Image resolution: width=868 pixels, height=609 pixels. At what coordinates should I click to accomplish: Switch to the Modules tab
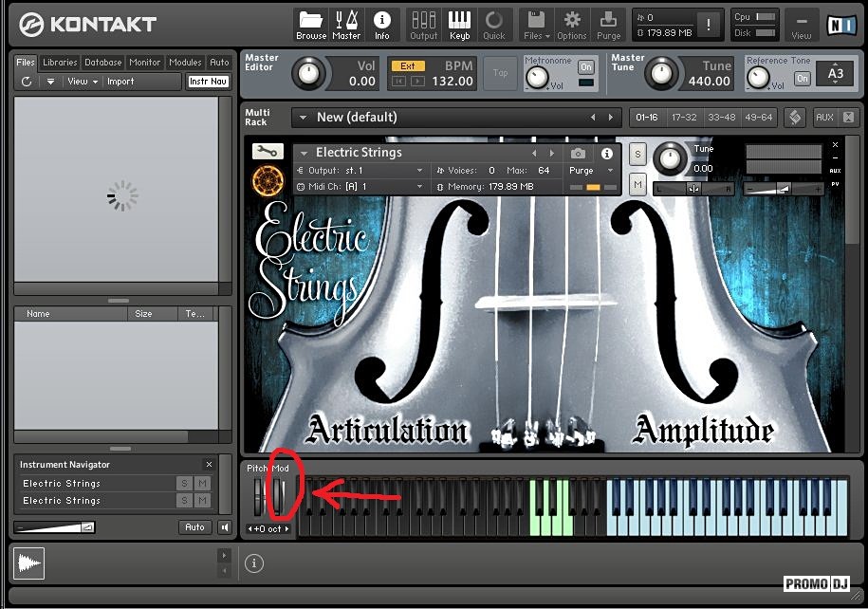(x=185, y=62)
